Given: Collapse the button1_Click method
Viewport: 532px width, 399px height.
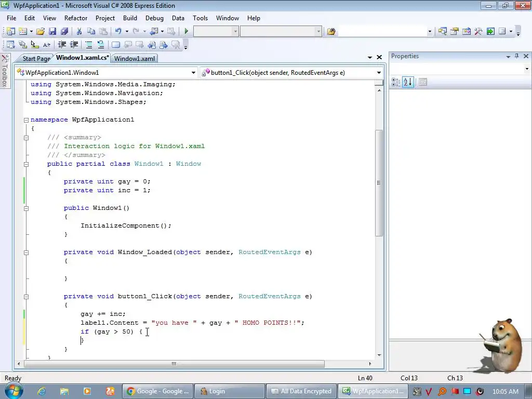Looking at the screenshot, I should [x=26, y=297].
